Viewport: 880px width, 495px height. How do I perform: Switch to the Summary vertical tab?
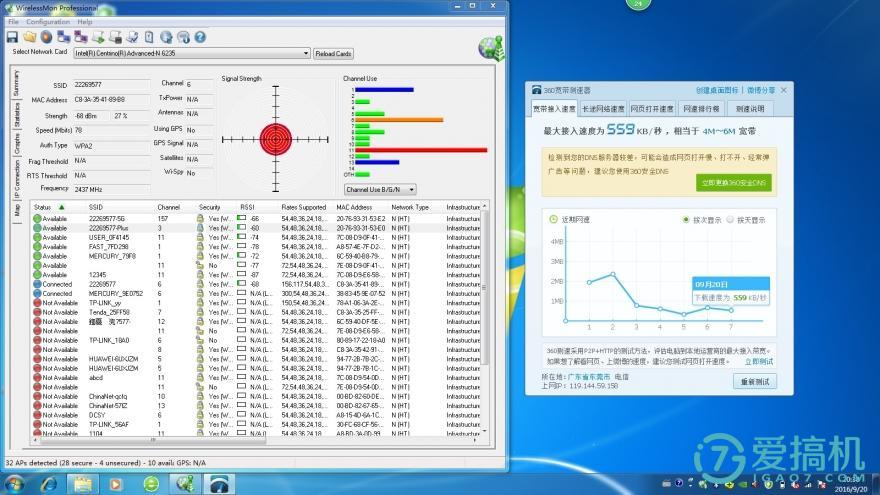pos(16,83)
